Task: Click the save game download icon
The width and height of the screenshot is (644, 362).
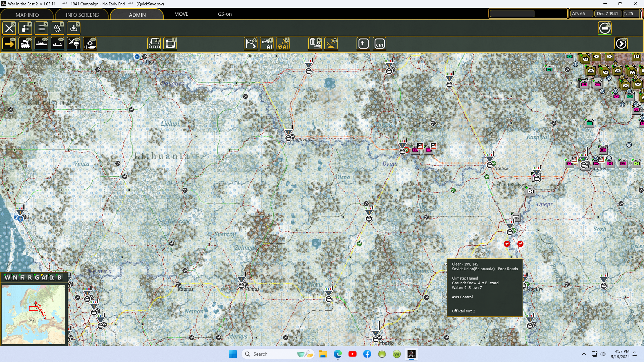Action: click(x=73, y=28)
